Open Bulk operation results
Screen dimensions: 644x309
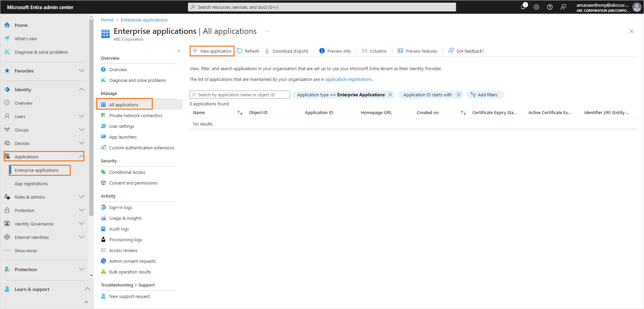(x=130, y=272)
